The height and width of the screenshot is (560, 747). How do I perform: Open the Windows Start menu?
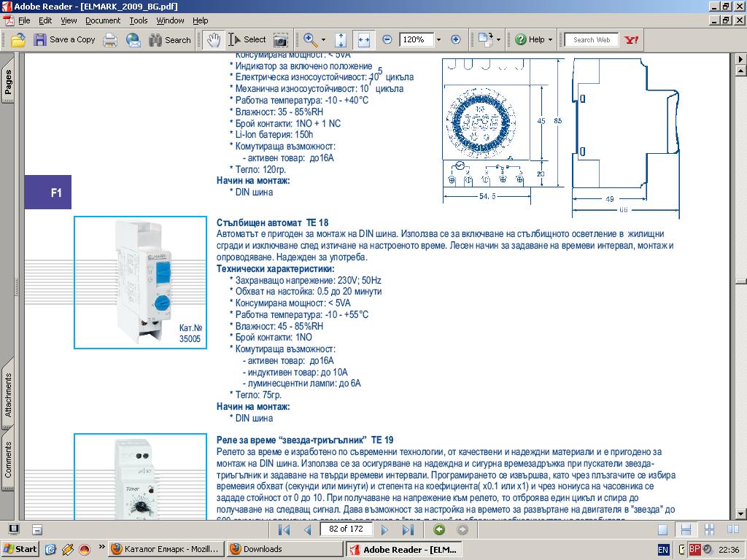click(20, 549)
